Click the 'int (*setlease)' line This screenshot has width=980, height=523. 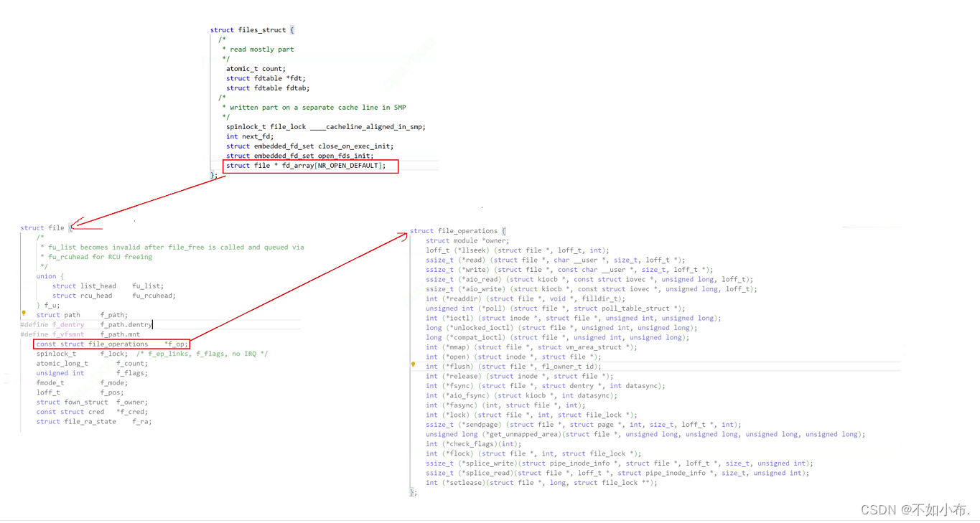(x=541, y=483)
